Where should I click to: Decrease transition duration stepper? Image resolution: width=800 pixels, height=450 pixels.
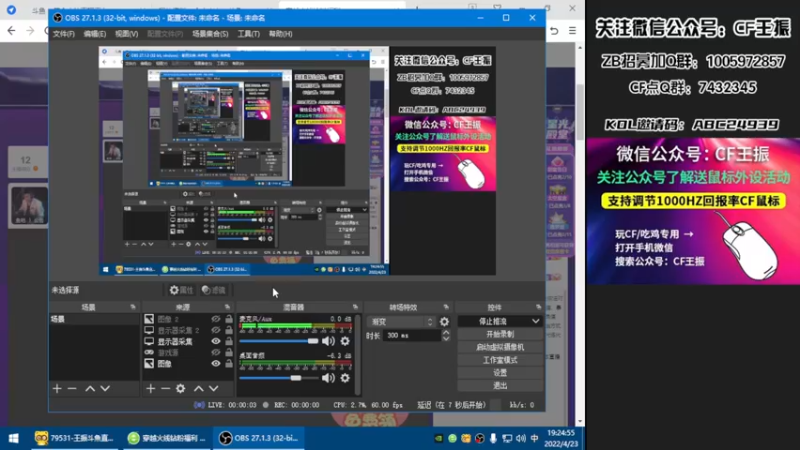[446, 338]
